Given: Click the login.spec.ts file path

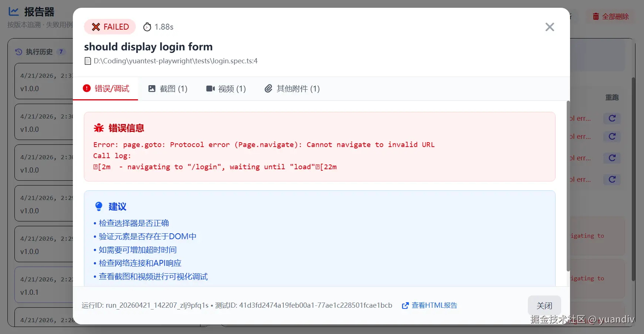Looking at the screenshot, I should [x=175, y=61].
